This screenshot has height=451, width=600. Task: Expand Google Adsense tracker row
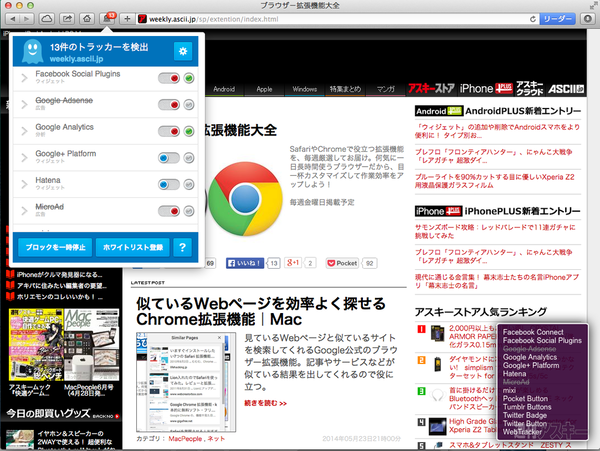point(24,104)
